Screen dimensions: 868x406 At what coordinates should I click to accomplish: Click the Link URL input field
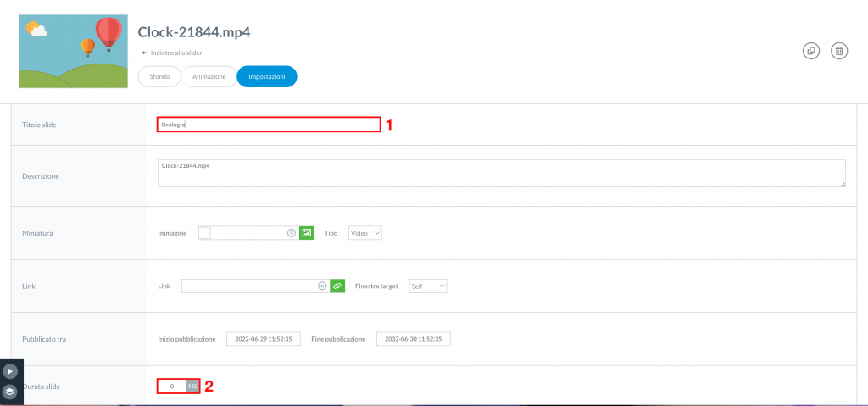pyautogui.click(x=255, y=286)
